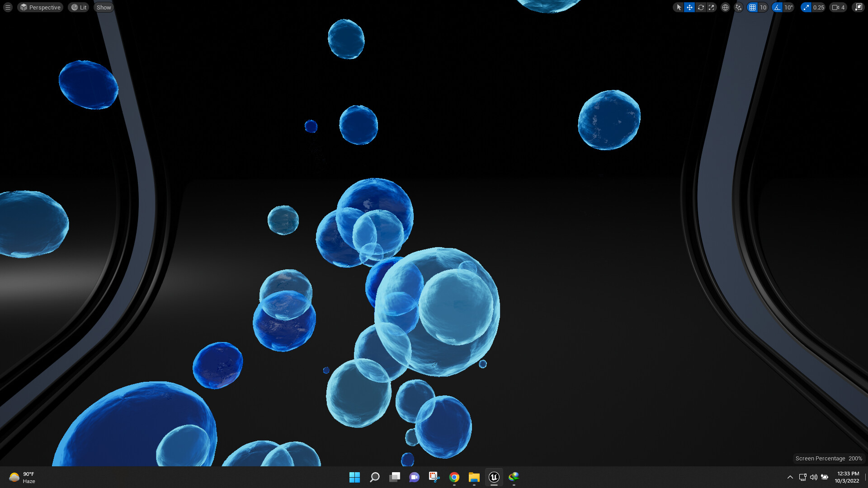This screenshot has width=868, height=488.
Task: Activate the cursor Select tool
Action: pyautogui.click(x=679, y=7)
